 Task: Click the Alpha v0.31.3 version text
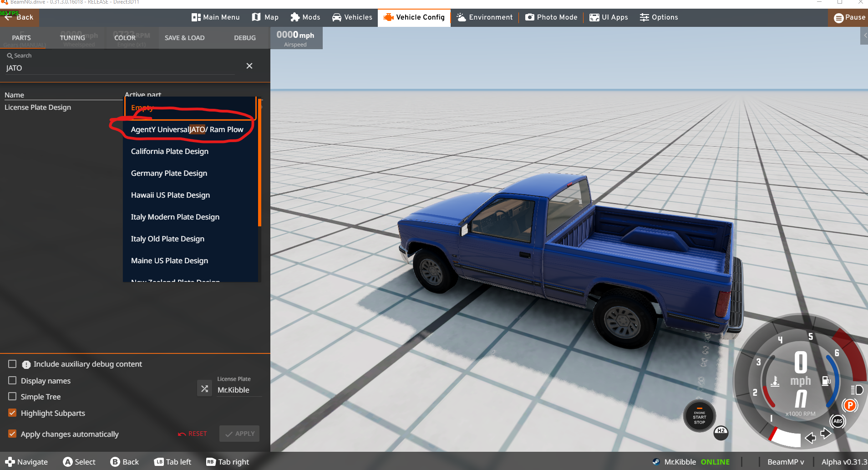click(844, 462)
